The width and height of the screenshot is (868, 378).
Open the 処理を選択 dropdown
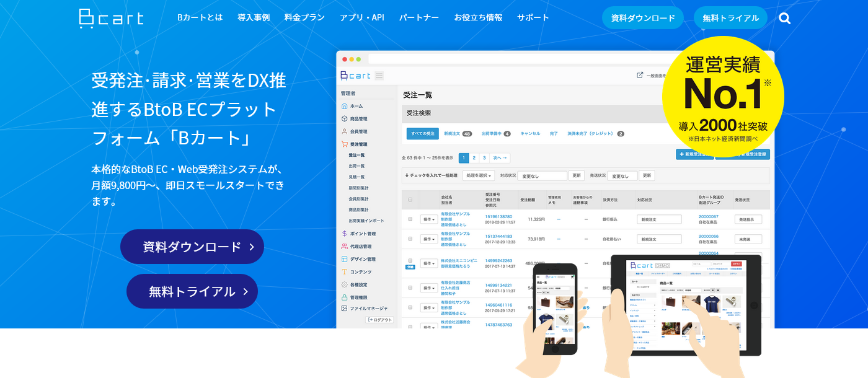478,175
